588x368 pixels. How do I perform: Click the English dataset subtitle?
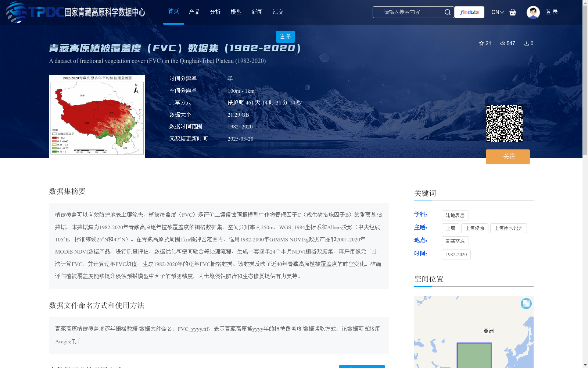point(157,61)
